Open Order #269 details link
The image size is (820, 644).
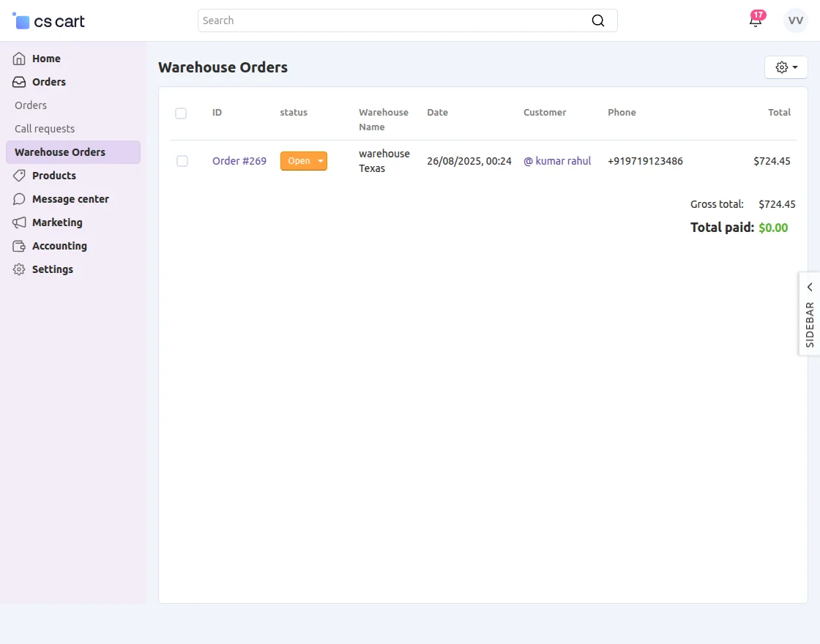pos(239,161)
